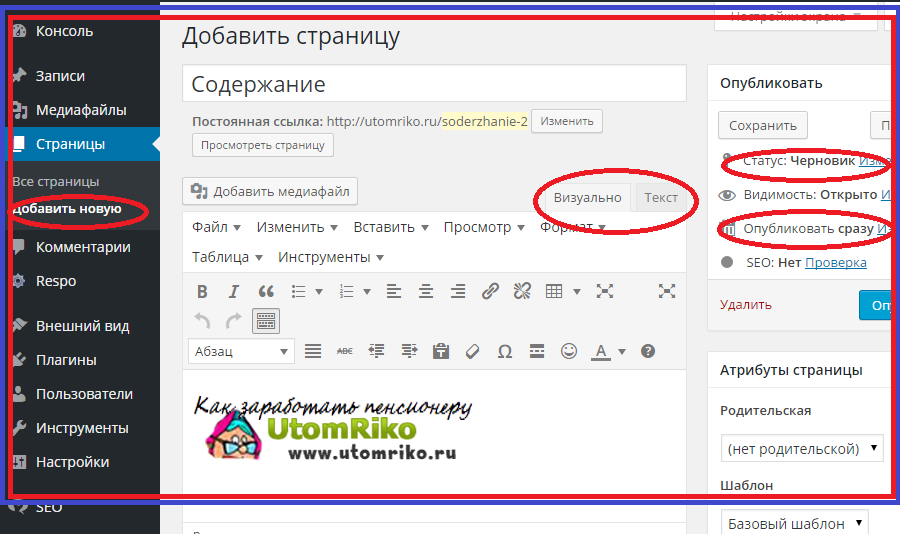900x534 pixels.
Task: Open the emoticons smiley picker
Action: (x=569, y=351)
